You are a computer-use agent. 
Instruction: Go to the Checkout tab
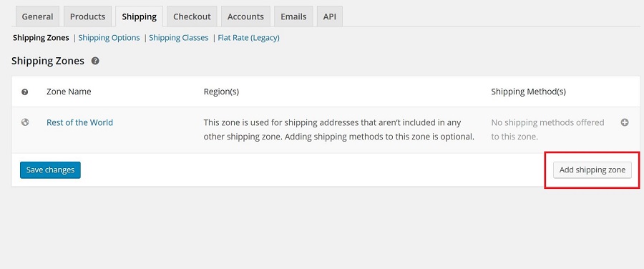pos(192,16)
